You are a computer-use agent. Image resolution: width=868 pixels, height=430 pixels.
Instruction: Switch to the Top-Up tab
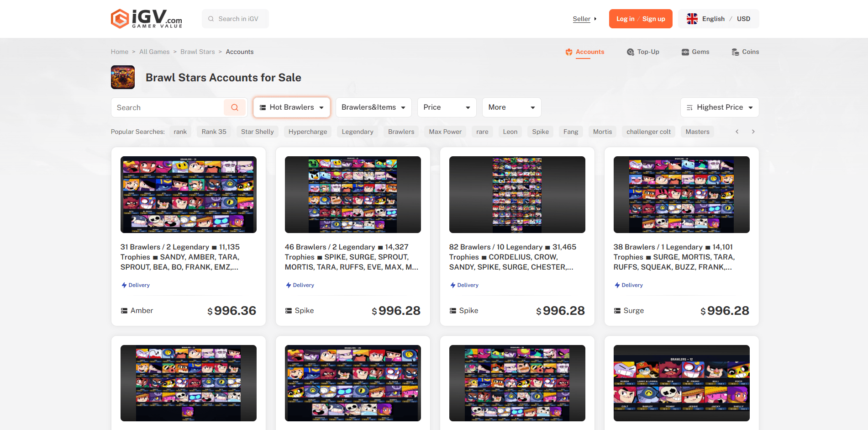click(643, 52)
